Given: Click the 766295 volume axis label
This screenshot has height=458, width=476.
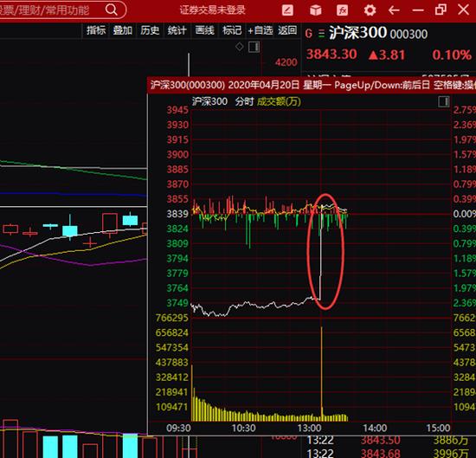Looking at the screenshot, I should 172,318.
